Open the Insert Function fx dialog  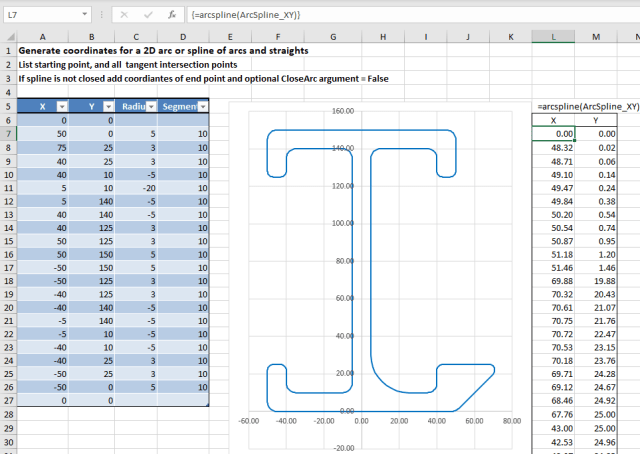point(171,16)
